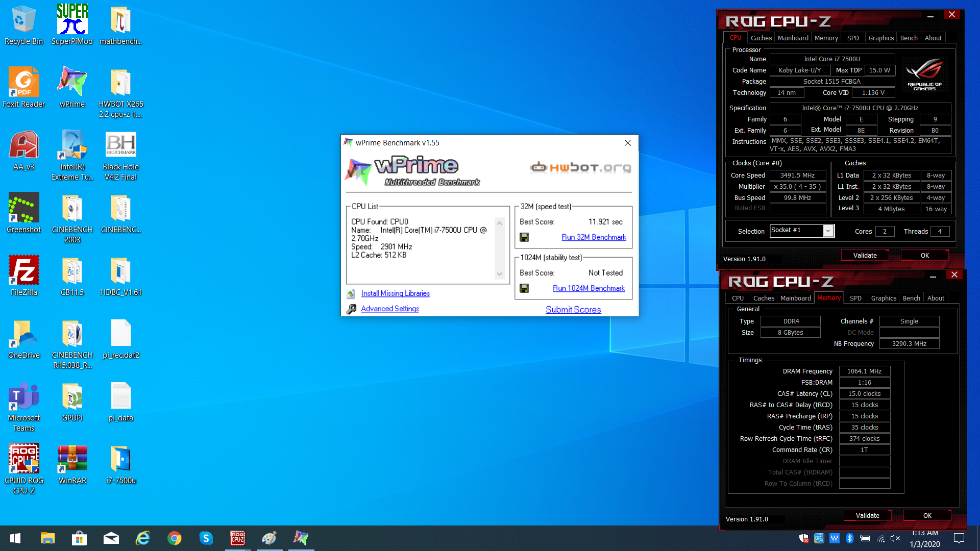Select the i7-7500u folder
980x551 pixels.
(x=120, y=464)
